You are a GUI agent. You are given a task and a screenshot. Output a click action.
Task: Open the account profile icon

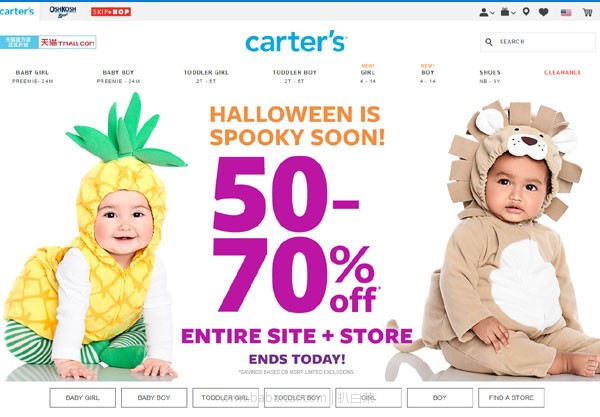tap(484, 12)
